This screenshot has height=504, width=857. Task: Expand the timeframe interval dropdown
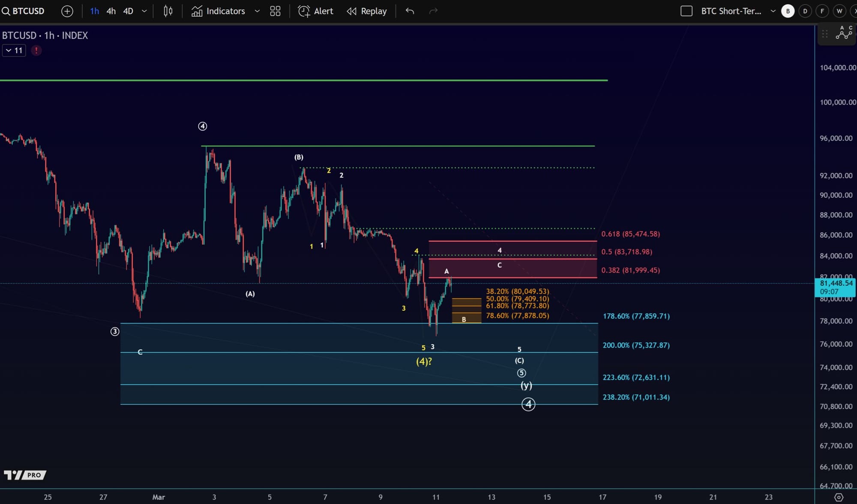(x=144, y=11)
